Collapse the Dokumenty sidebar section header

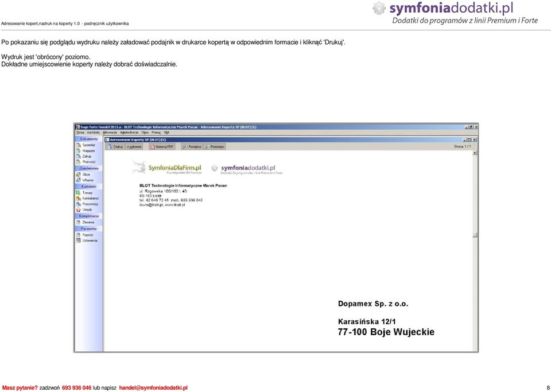pyautogui.click(x=89, y=139)
